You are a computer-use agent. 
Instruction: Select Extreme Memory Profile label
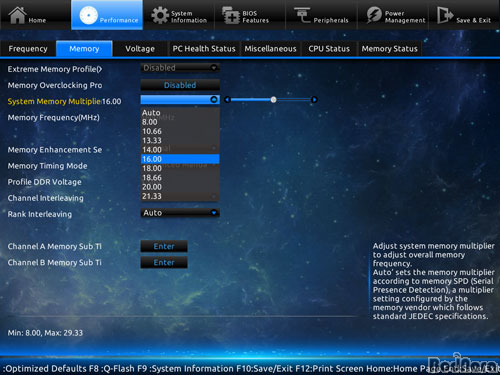click(55, 69)
